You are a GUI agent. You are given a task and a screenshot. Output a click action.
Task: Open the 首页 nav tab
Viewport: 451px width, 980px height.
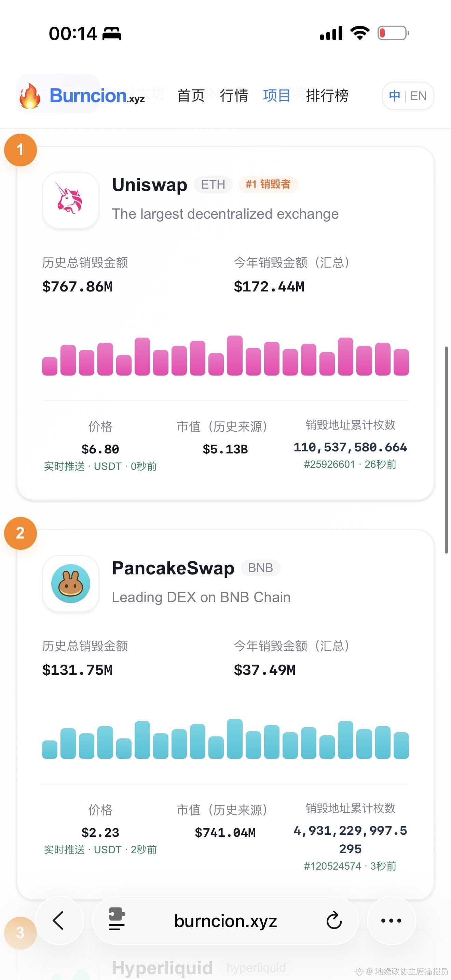click(191, 95)
